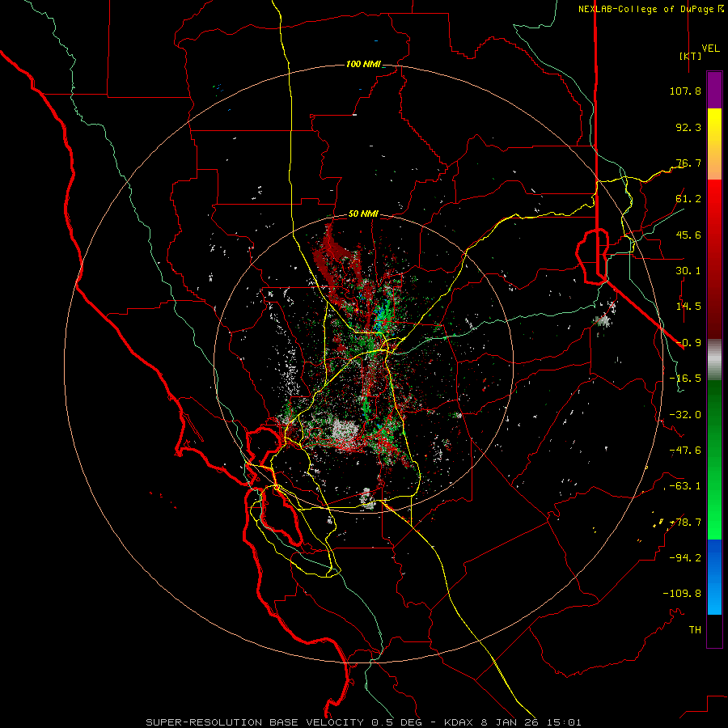This screenshot has height=728, width=728.
Task: Click the VEL legend title
Action: click(710, 49)
